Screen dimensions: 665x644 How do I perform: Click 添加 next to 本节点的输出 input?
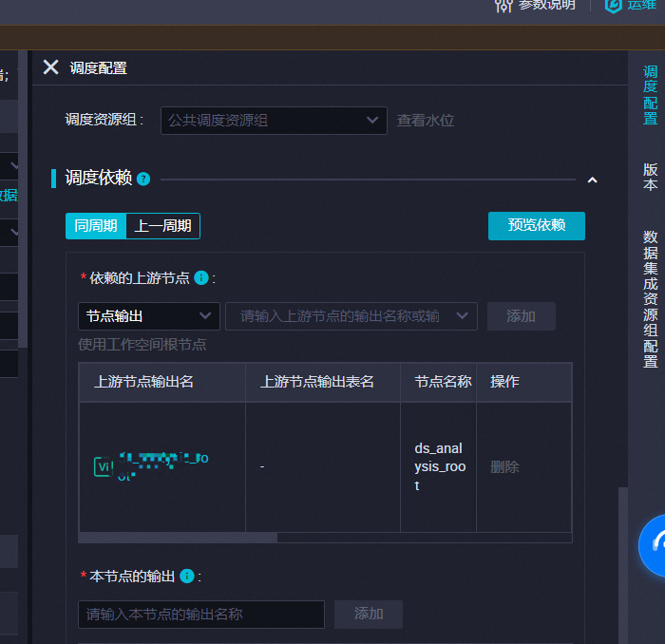(369, 614)
